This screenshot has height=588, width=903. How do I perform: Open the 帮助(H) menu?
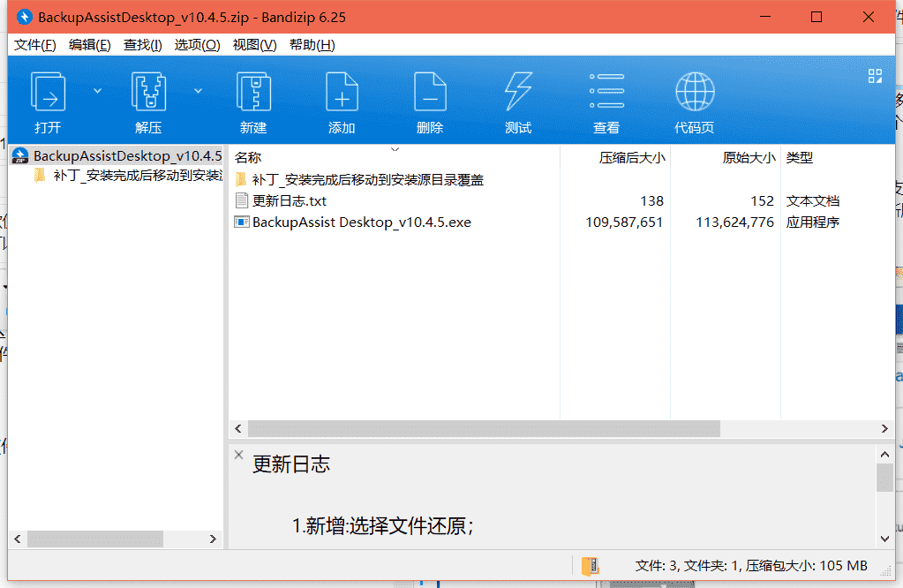click(312, 45)
